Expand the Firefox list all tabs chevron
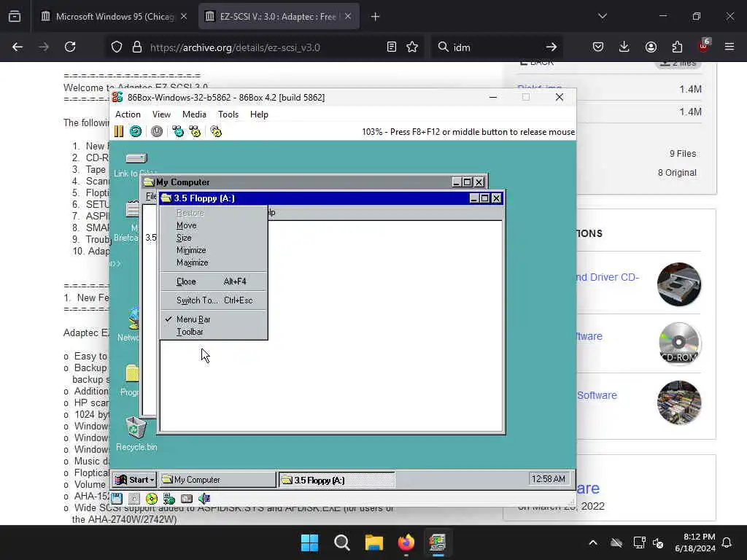Viewport: 747px width, 560px height. [603, 17]
